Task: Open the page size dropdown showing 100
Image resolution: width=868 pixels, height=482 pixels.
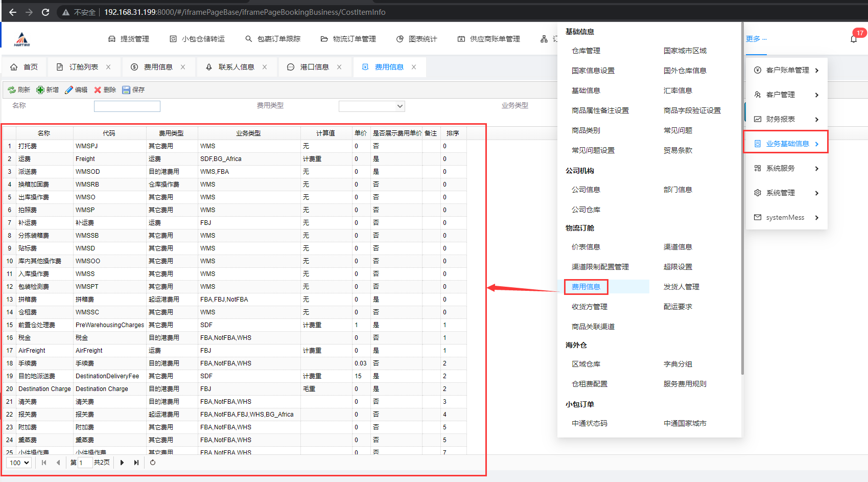Action: (19, 463)
